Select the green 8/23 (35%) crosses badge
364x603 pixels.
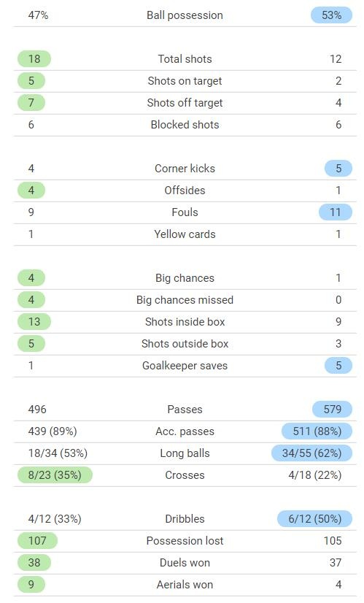point(55,475)
